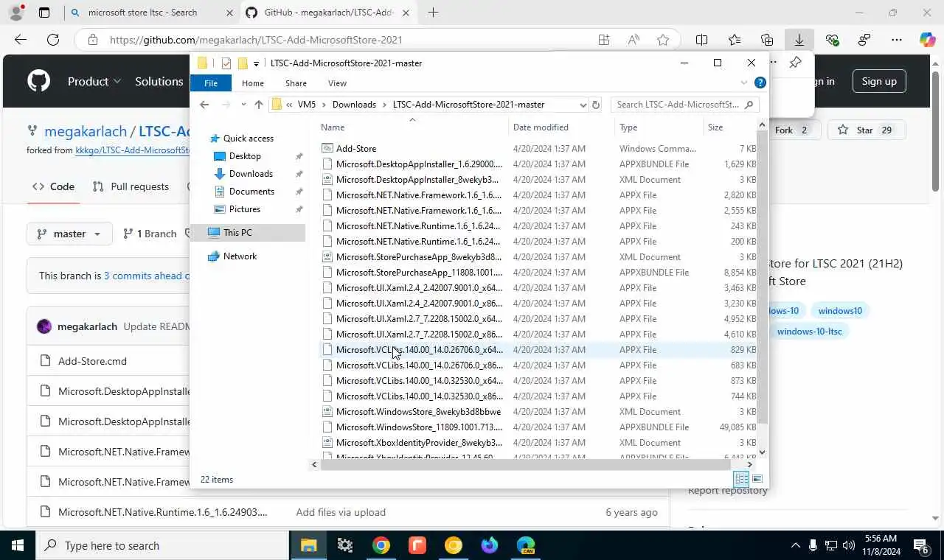Open Explorer recent locations dropdown arrow
The image size is (944, 560).
click(243, 105)
